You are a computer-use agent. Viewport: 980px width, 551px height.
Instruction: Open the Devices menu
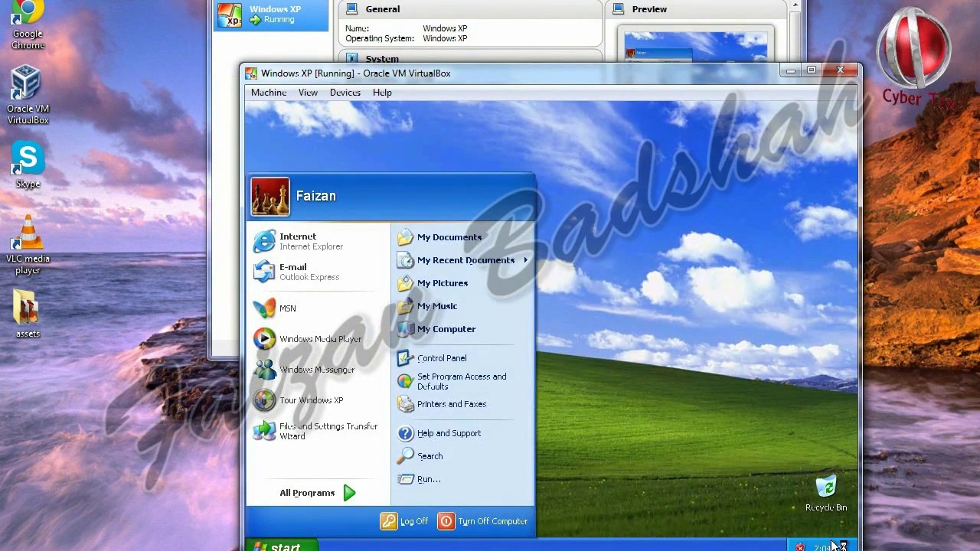pyautogui.click(x=345, y=93)
